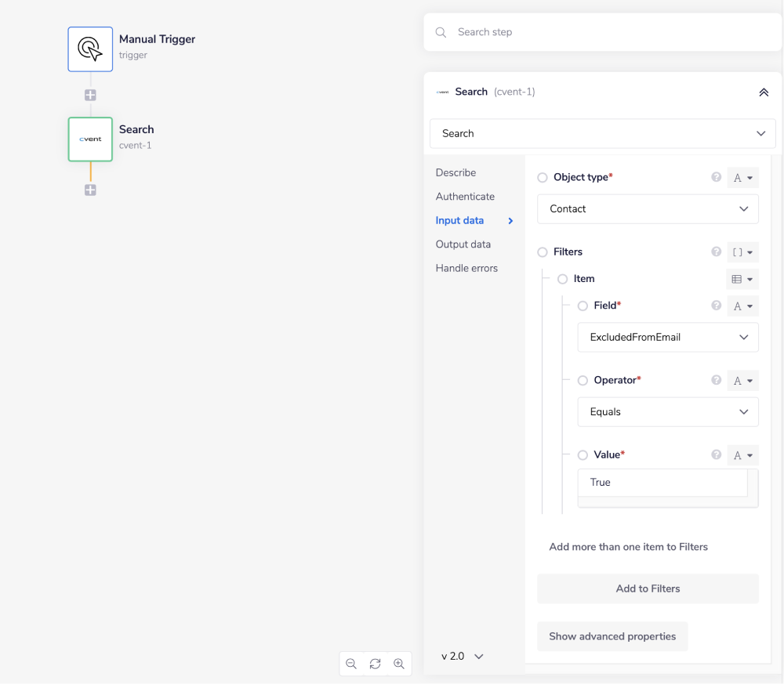Open the v 2.0 version selector
Image resolution: width=784 pixels, height=684 pixels.
(463, 657)
